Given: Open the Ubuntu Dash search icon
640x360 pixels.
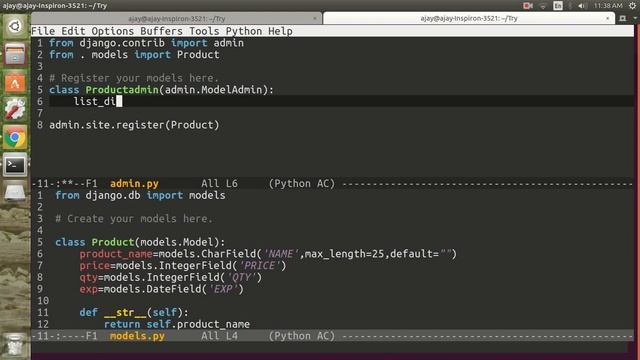Looking at the screenshot, I should (15, 27).
